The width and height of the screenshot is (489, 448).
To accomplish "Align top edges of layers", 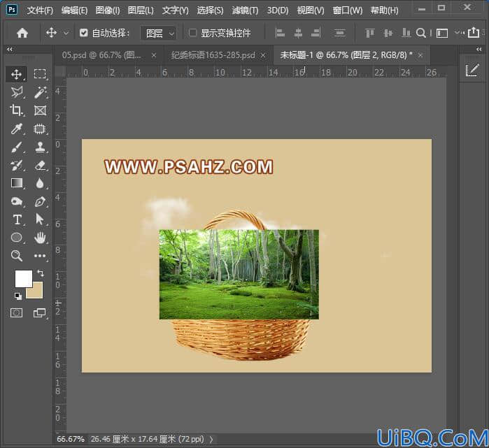I will point(370,33).
